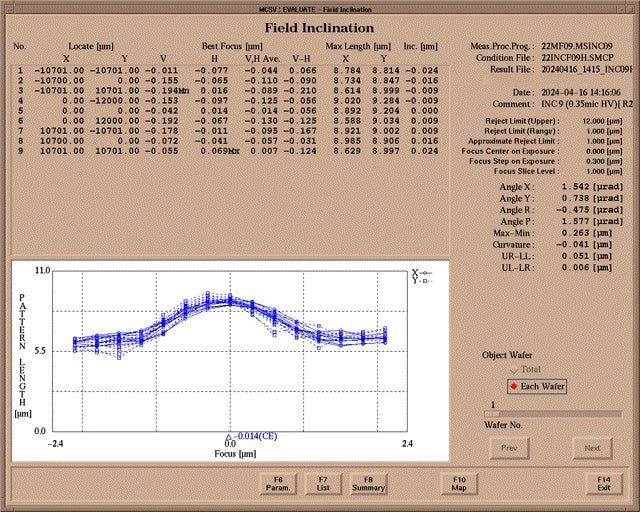
Task: Click the F6 Param. button
Action: coord(277,483)
